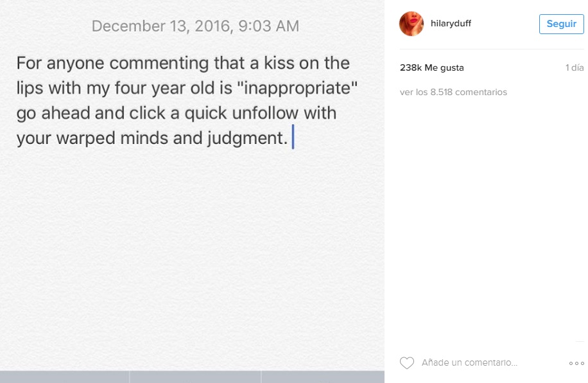
Task: Click the "1 día" post timestamp
Action: click(x=575, y=67)
